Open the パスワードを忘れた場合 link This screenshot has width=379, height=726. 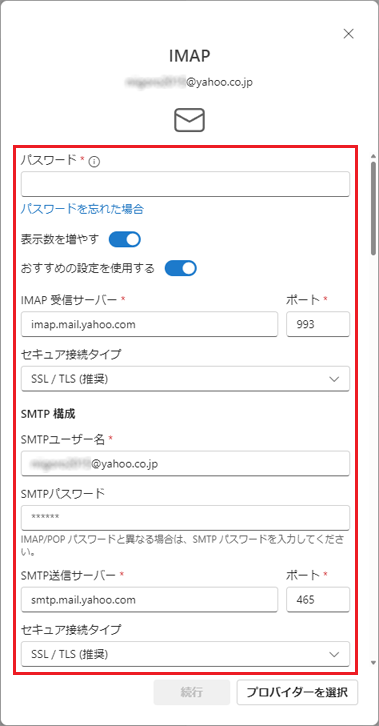(82, 209)
